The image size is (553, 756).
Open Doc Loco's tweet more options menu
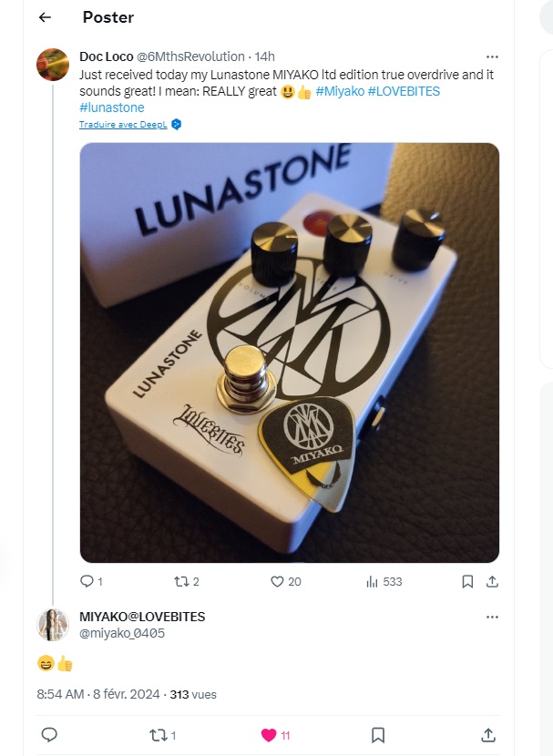coord(492,56)
